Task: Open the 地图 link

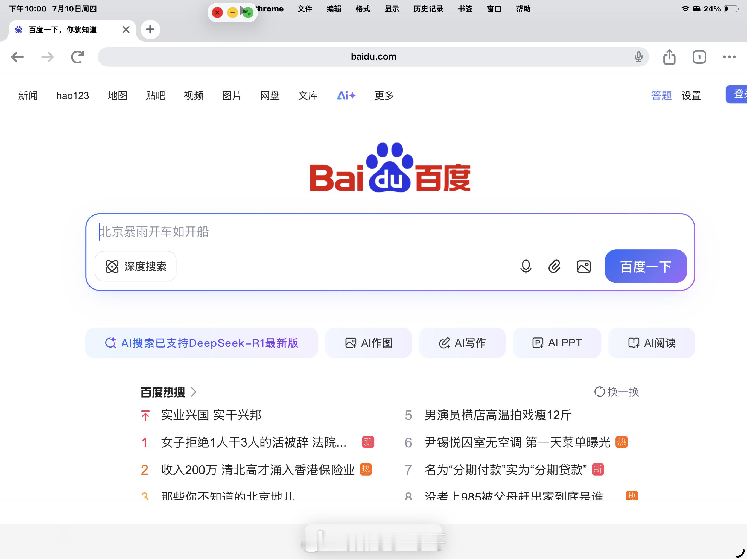Action: coord(118,96)
